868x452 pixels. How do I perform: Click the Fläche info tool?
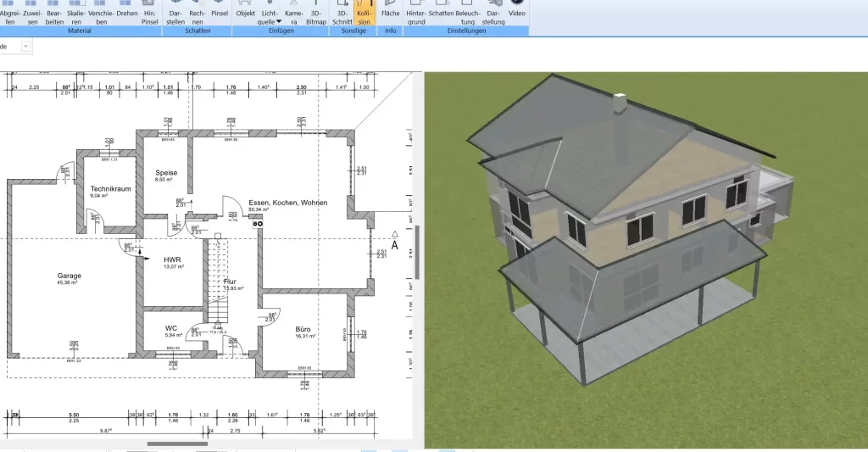(390, 12)
